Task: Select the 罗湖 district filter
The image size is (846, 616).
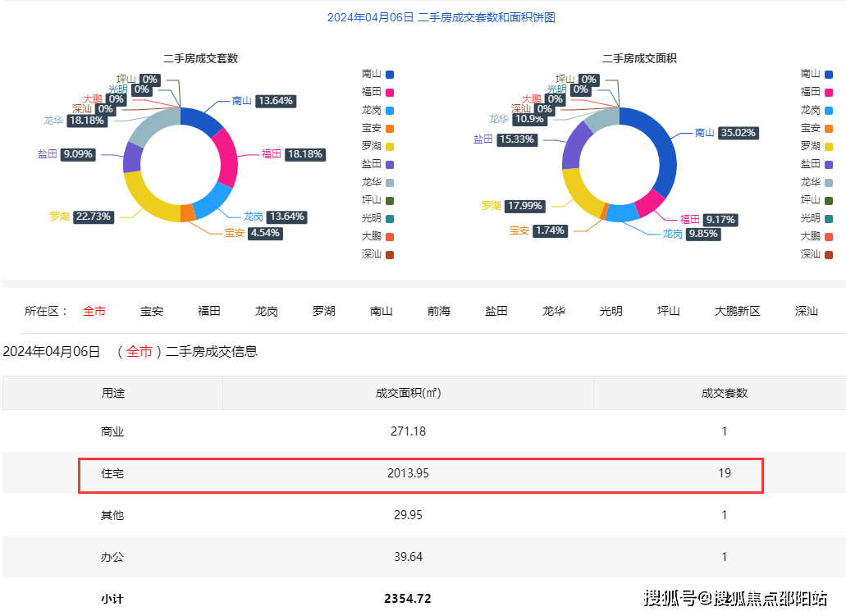Action: (324, 311)
